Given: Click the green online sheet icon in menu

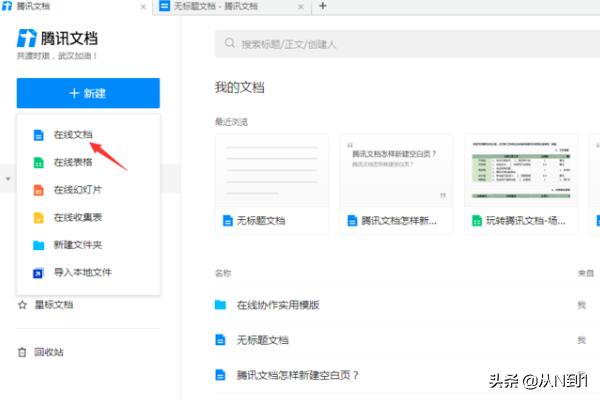Looking at the screenshot, I should [38, 163].
